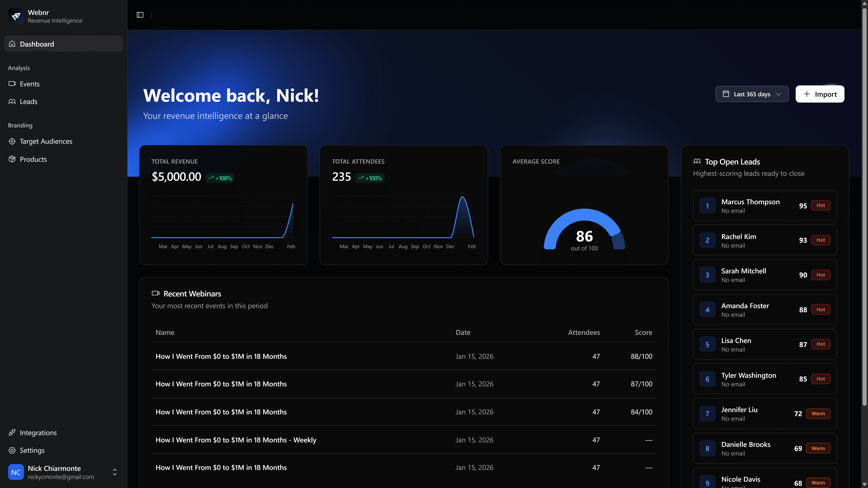Screen dimensions: 868x488
Task: Click the Webnr logo icon
Action: pyautogui.click(x=16, y=16)
